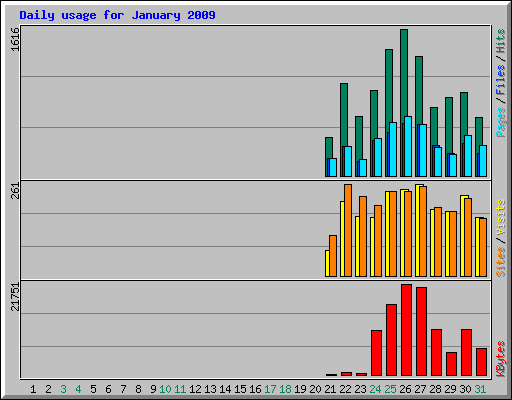Click day number 3 on the axis
This screenshot has width=512, height=400.
pos(63,389)
